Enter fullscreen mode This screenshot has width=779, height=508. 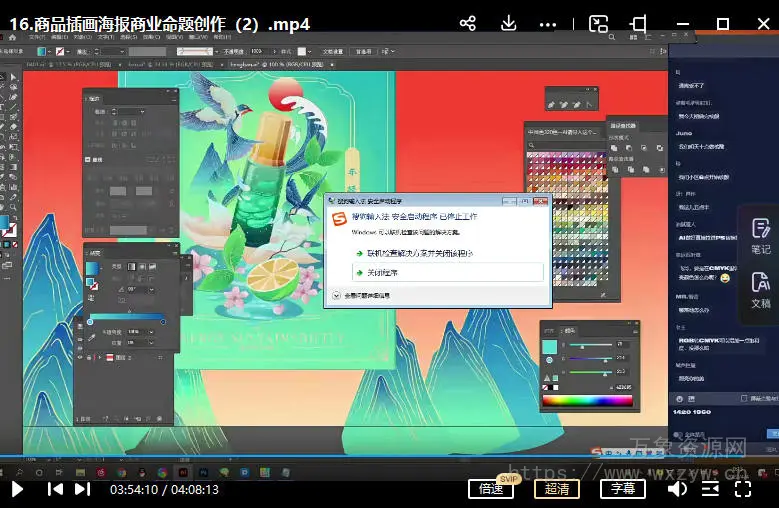(x=742, y=489)
